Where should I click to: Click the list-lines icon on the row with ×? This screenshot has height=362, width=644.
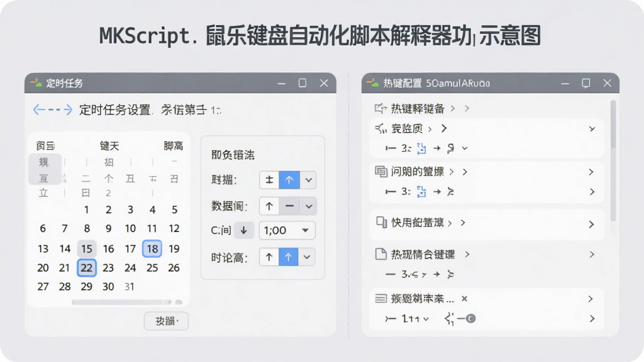tap(380, 299)
